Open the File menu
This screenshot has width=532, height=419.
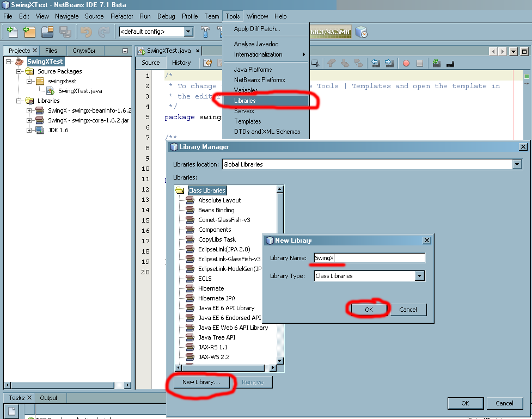click(8, 16)
